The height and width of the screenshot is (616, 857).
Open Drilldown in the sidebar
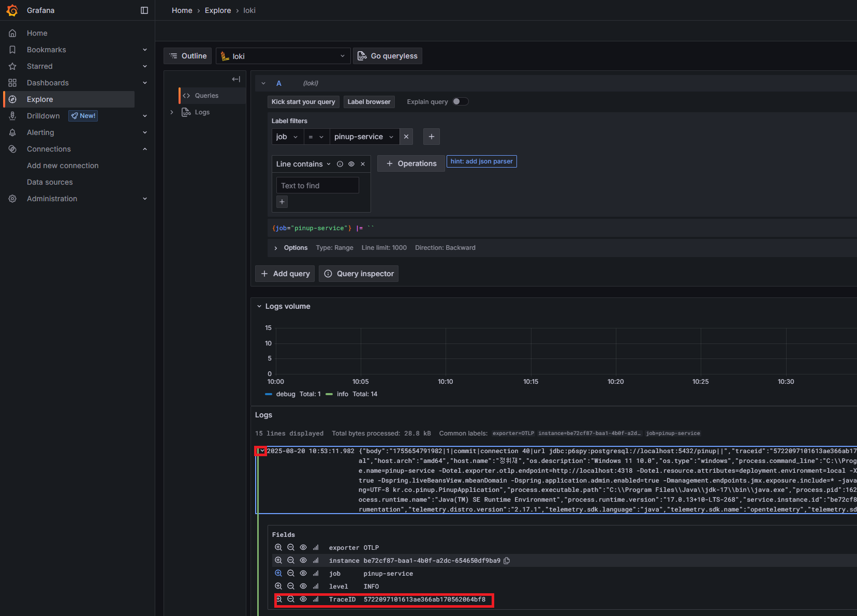pyautogui.click(x=43, y=116)
